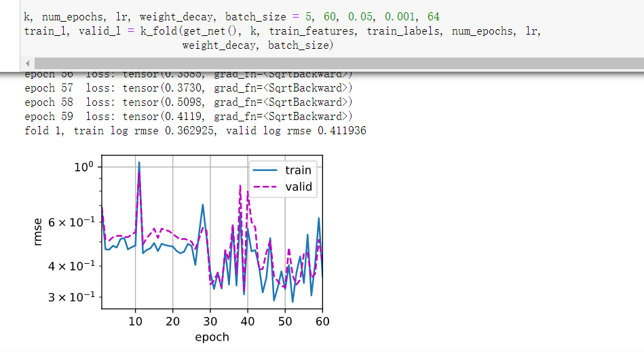Click the "rmse" y-axis label of plot
Image resolution: width=644 pixels, height=352 pixels.
click(x=37, y=232)
